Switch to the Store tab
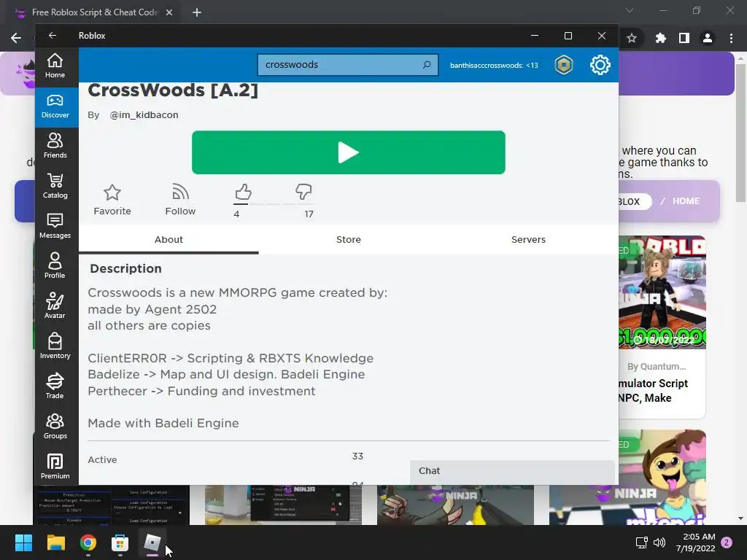Image resolution: width=747 pixels, height=560 pixels. (348, 239)
